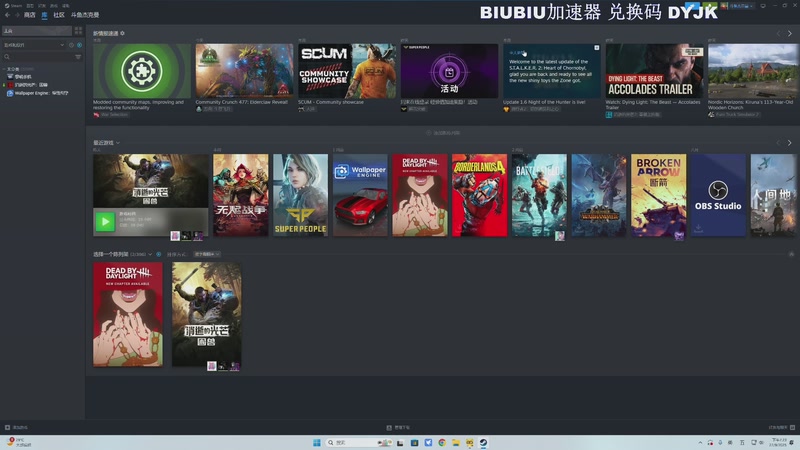800x450 pixels.
Task: Toggle the recent activity clock filter
Action: pos(71,45)
